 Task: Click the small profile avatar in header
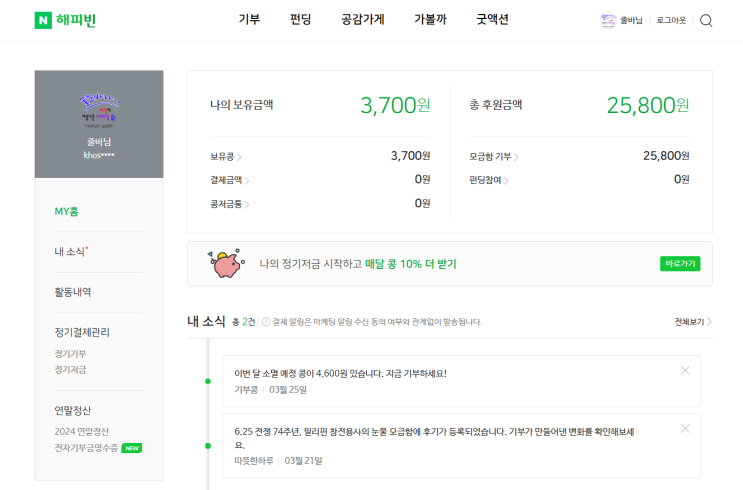click(608, 20)
